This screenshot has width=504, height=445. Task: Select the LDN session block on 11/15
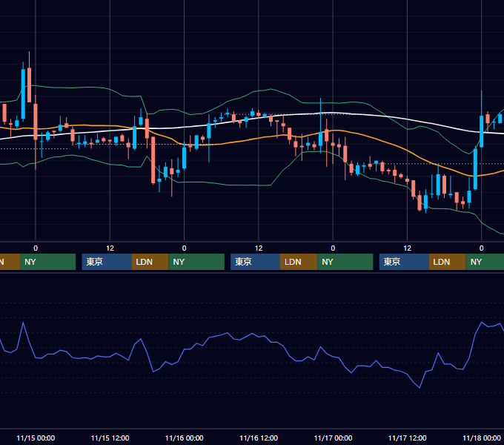click(150, 262)
